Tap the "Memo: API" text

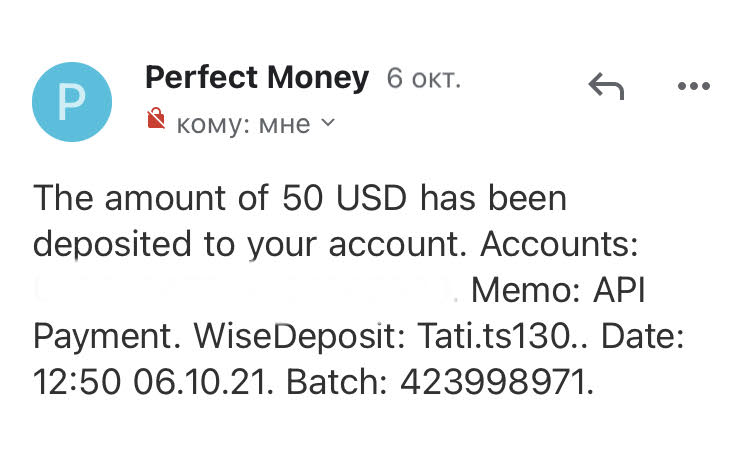coord(558,290)
